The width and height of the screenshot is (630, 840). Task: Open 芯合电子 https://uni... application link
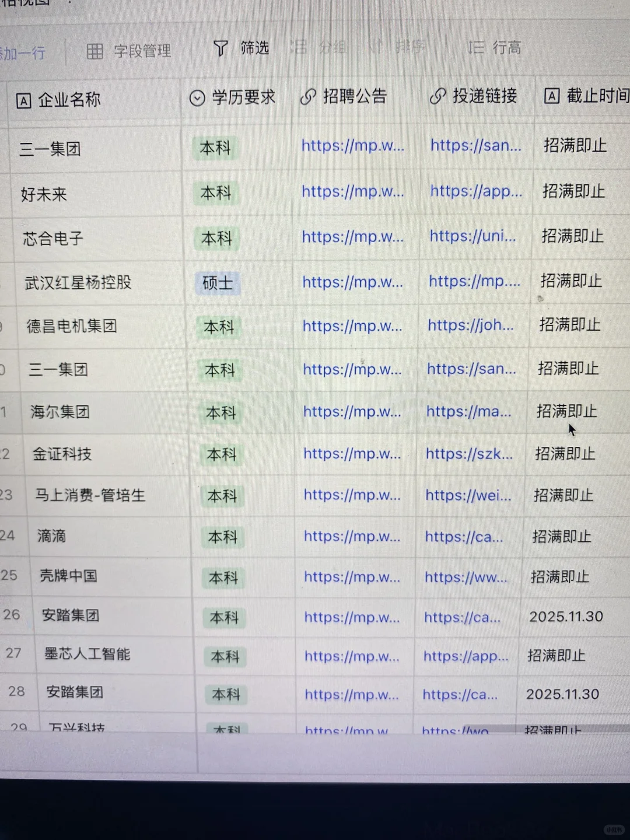coord(473,236)
